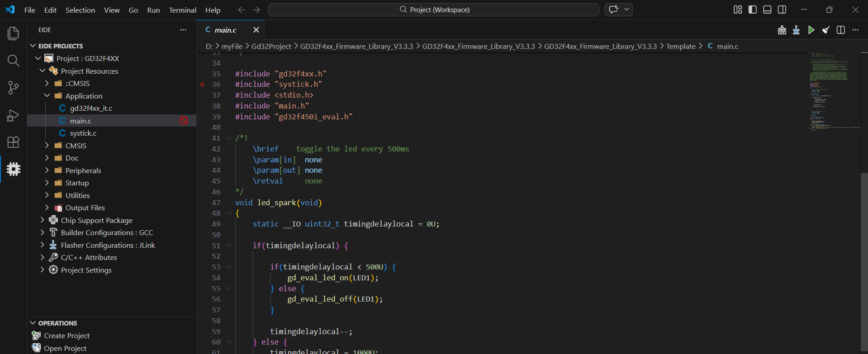Click the Build project icon in editor toolbar
The width and height of the screenshot is (868, 354).
[782, 30]
